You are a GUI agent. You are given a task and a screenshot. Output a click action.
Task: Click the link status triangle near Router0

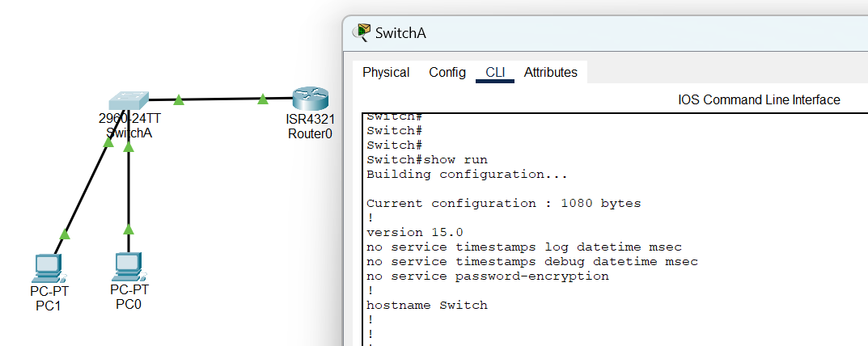[263, 99]
